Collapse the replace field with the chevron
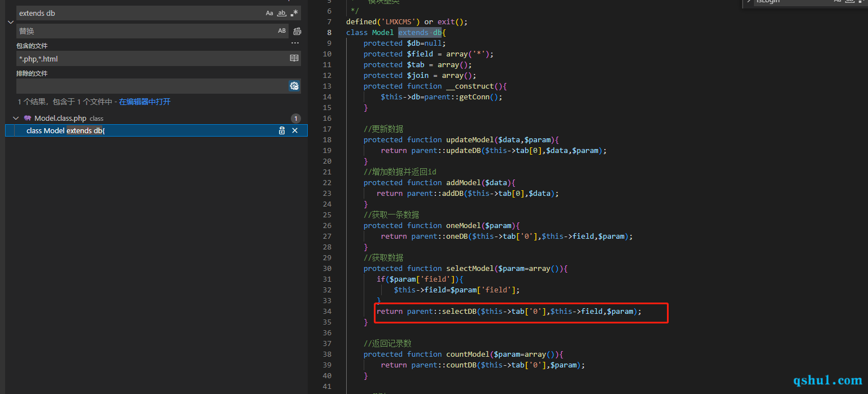Image resolution: width=868 pixels, height=394 pixels. pos(10,22)
